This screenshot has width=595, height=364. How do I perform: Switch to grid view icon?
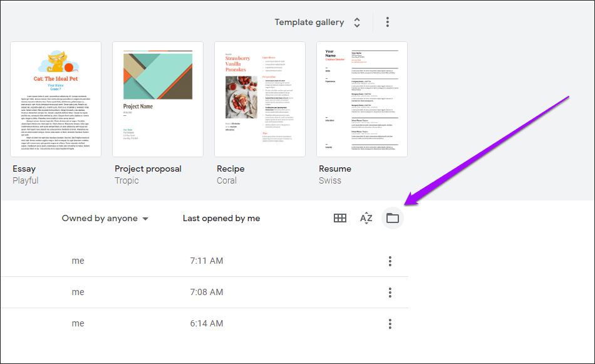340,218
